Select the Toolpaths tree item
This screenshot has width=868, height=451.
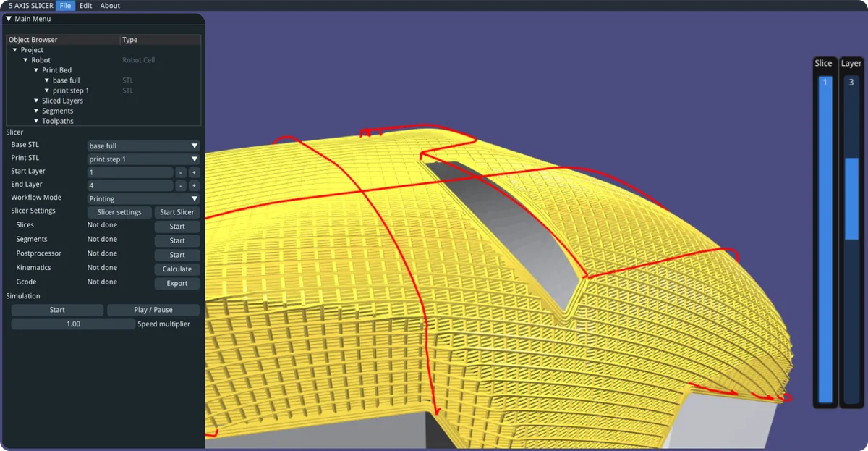57,121
